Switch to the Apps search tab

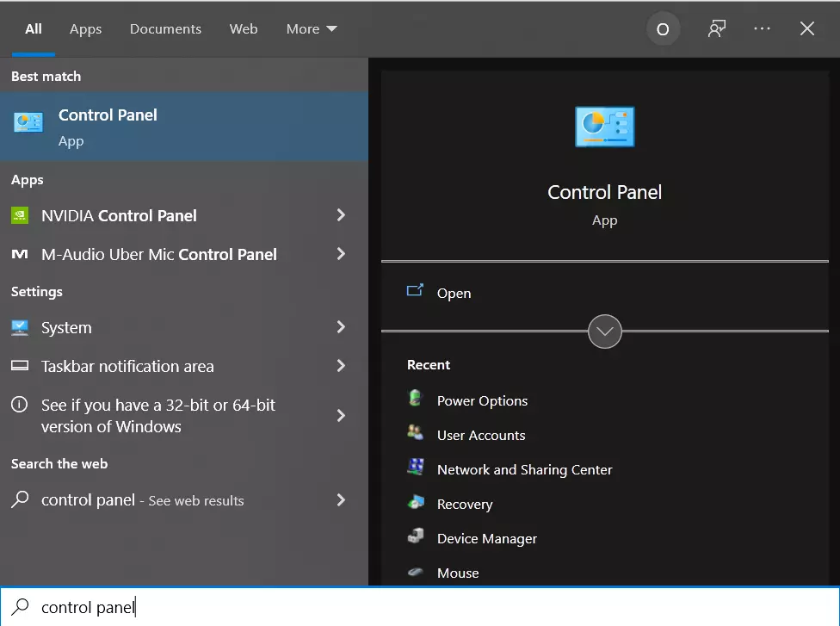point(86,29)
